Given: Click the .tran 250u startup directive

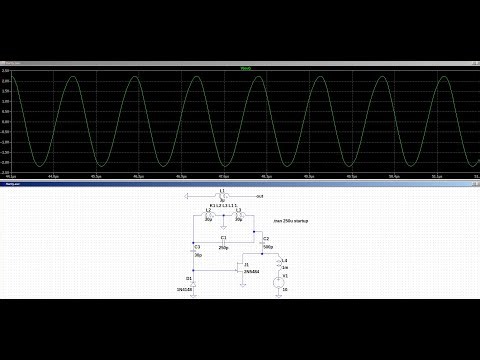Looking at the screenshot, I should pos(291,221).
